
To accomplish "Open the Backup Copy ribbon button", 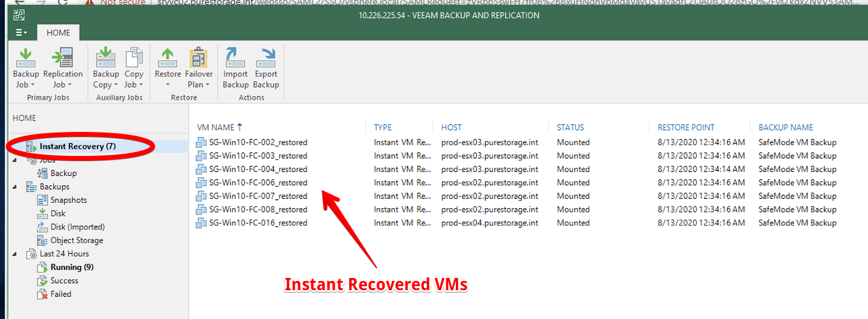I will point(106,69).
